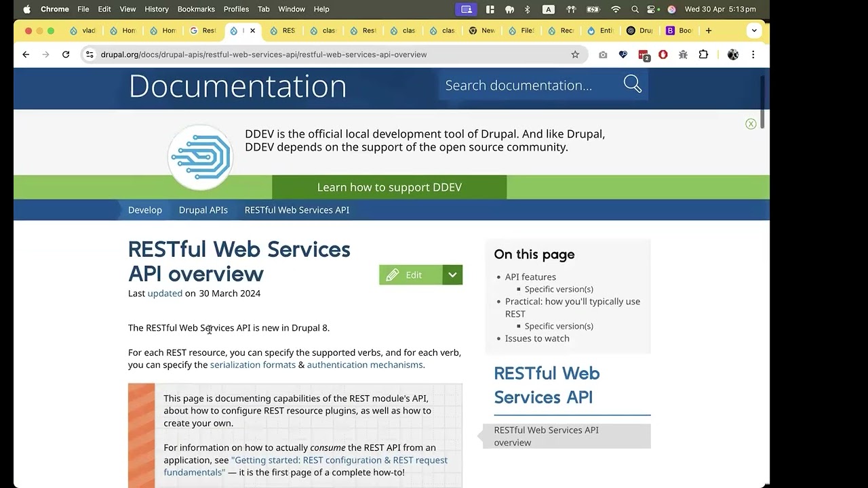Open the Extensions puzzle piece menu
The height and width of the screenshot is (488, 868).
coord(703,54)
